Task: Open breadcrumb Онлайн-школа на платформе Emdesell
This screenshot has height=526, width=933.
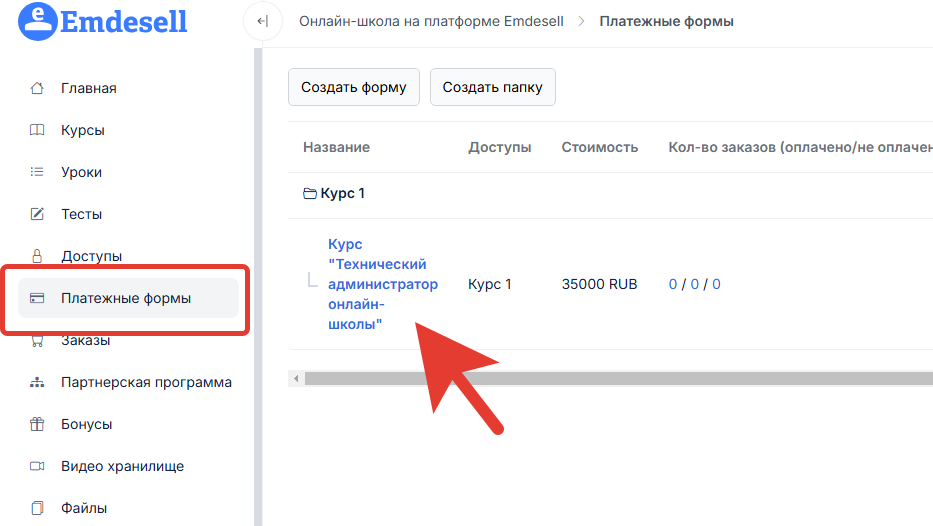Action: 431,21
